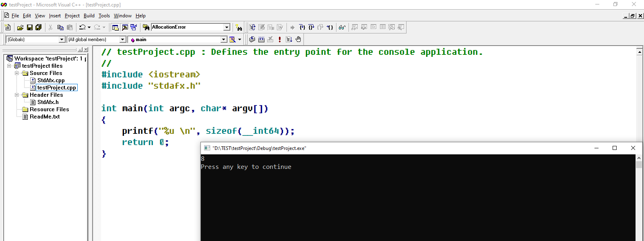Open the WizardBar actions dropdown arrow
This screenshot has height=241, width=644.
point(239,39)
